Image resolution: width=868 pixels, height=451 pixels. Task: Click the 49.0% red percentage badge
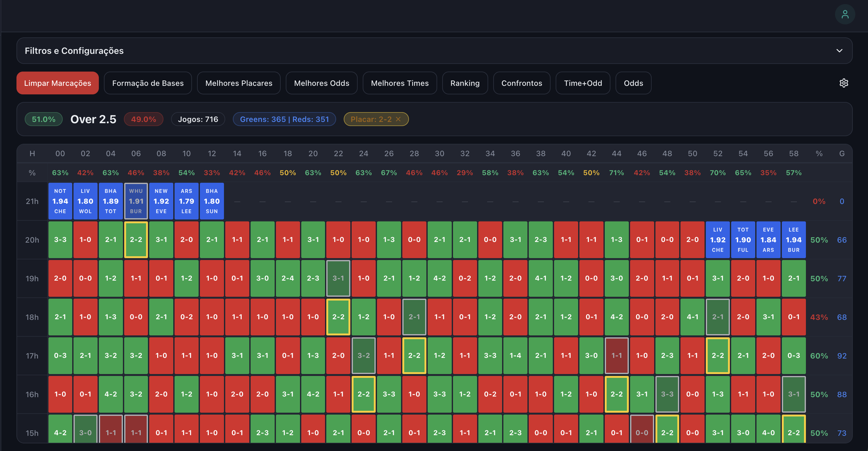144,119
